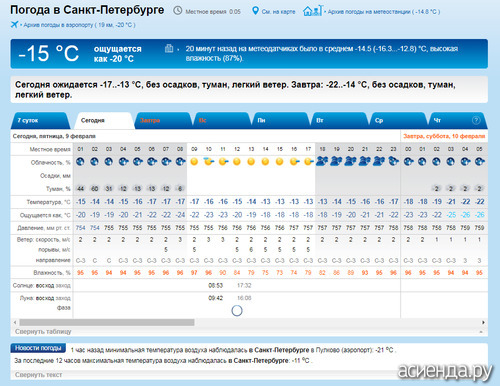Click the sun-cloud icon for hour 10

pyautogui.click(x=209, y=161)
